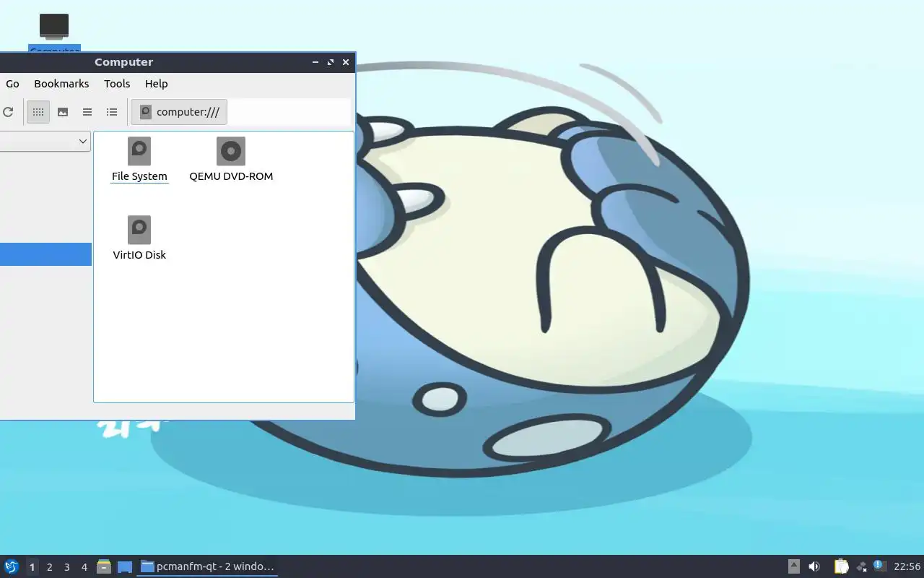Open the clipboard manager tray icon
Image resolution: width=924 pixels, height=578 pixels.
pos(841,566)
